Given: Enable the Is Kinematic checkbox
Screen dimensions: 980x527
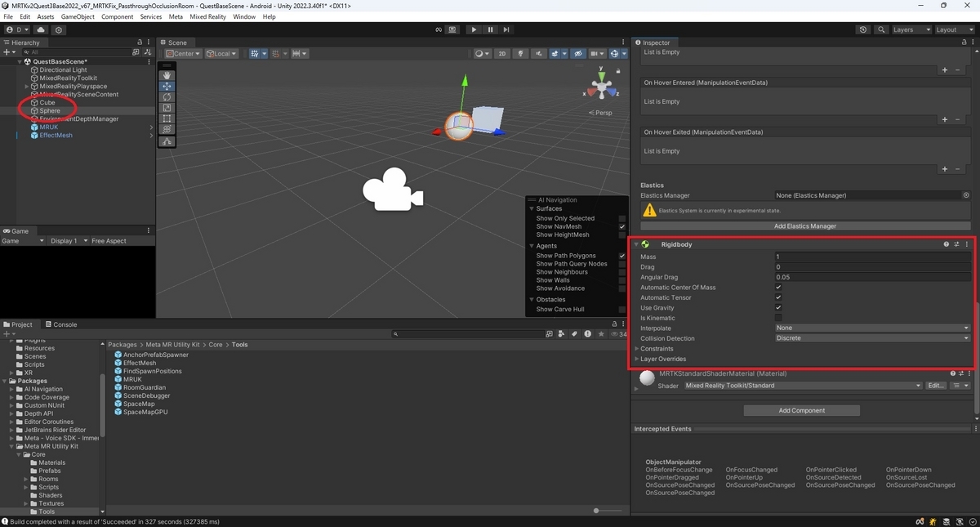Looking at the screenshot, I should point(778,318).
